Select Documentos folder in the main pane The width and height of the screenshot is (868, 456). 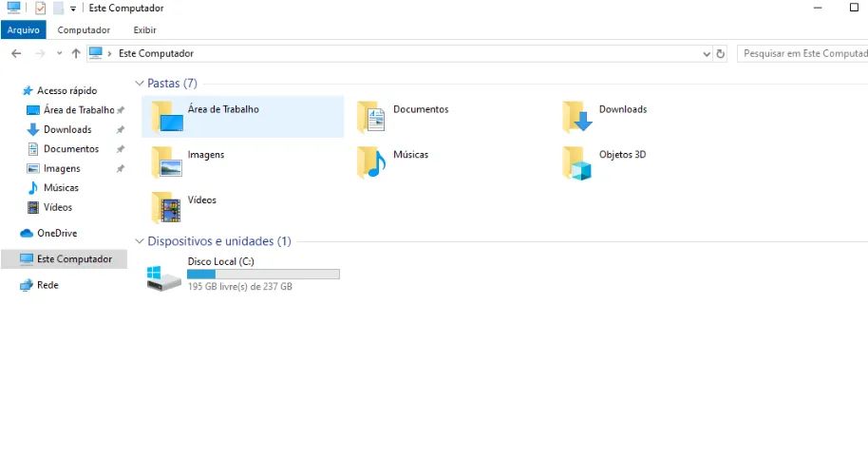pyautogui.click(x=372, y=117)
